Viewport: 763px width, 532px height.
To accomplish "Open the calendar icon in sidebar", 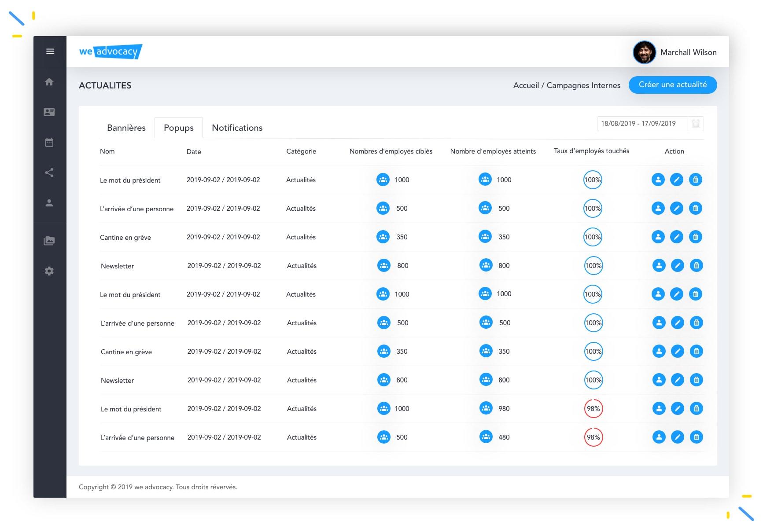I will (49, 142).
